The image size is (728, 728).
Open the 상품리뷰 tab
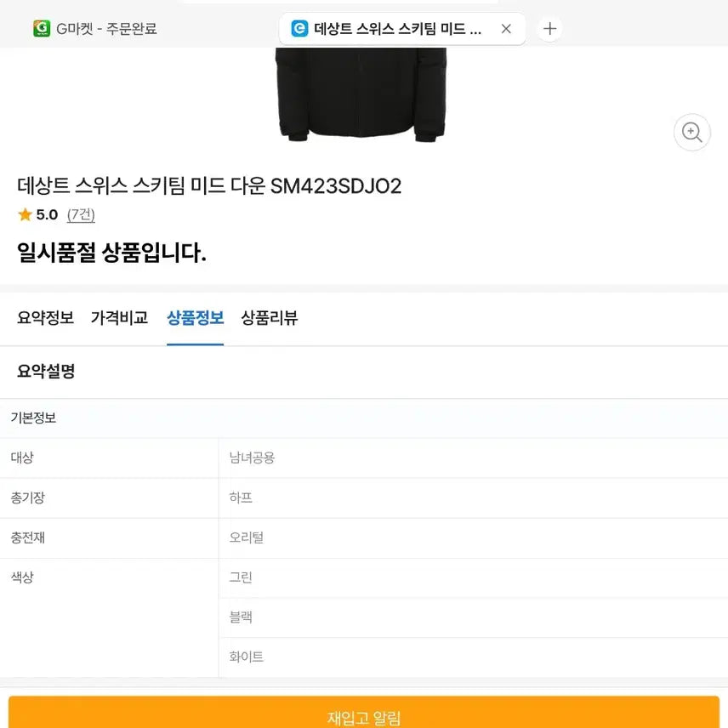click(x=270, y=318)
